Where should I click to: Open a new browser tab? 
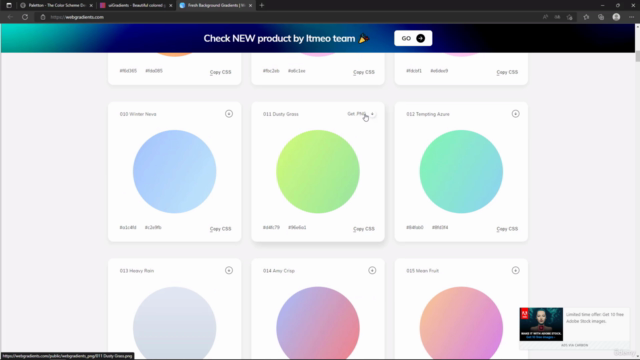[x=262, y=5]
